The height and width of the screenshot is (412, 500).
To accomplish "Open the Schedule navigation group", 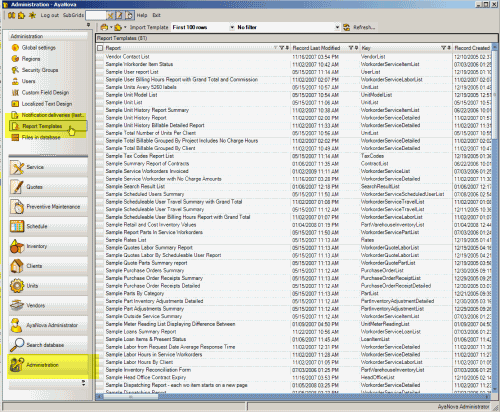I will (x=48, y=226).
